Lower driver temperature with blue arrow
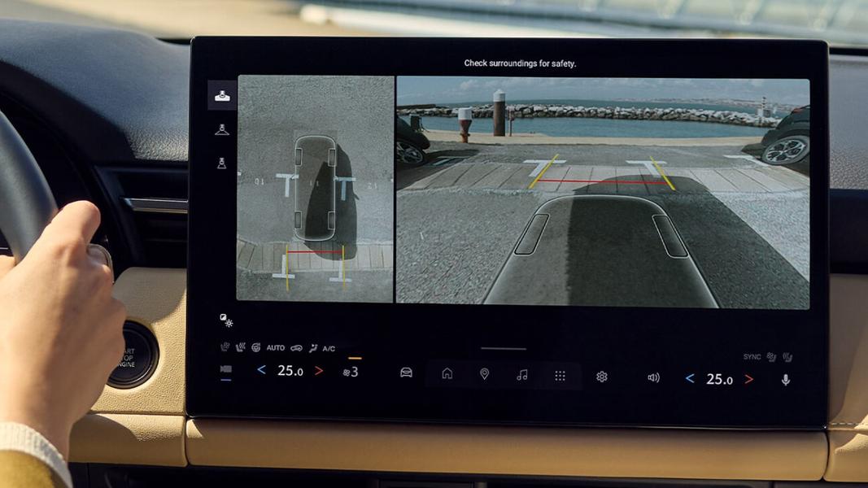This screenshot has width=868, height=488. (261, 369)
